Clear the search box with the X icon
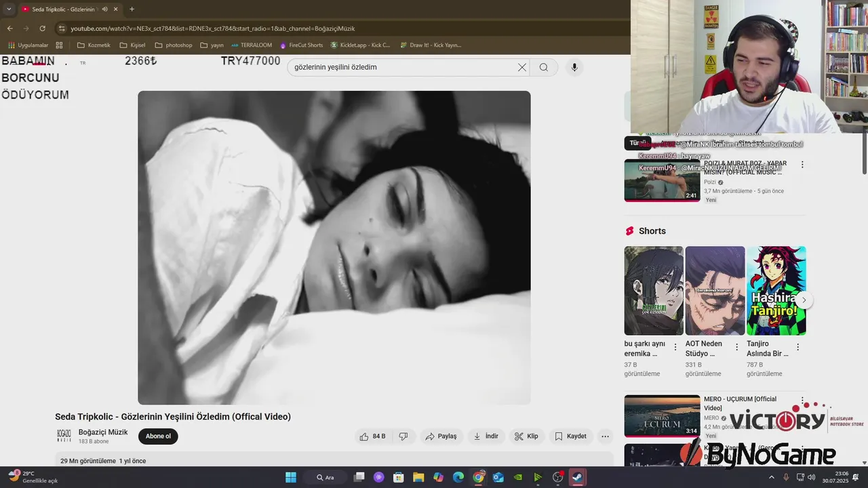This screenshot has height=488, width=868. pyautogui.click(x=522, y=67)
